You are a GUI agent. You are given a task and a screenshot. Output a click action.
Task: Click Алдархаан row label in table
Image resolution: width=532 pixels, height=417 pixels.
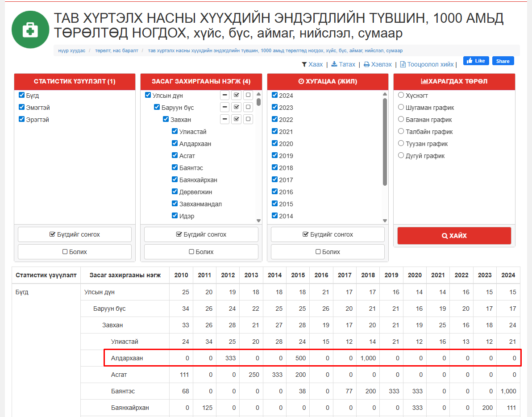pos(127,359)
